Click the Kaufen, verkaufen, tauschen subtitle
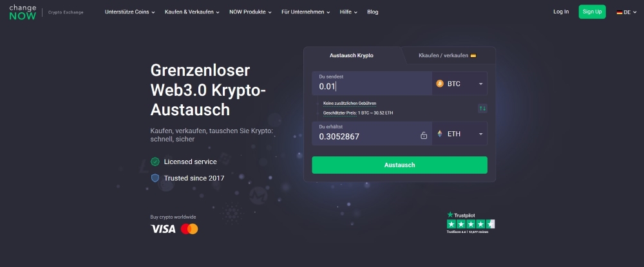Image resolution: width=644 pixels, height=267 pixels. pyautogui.click(x=211, y=135)
